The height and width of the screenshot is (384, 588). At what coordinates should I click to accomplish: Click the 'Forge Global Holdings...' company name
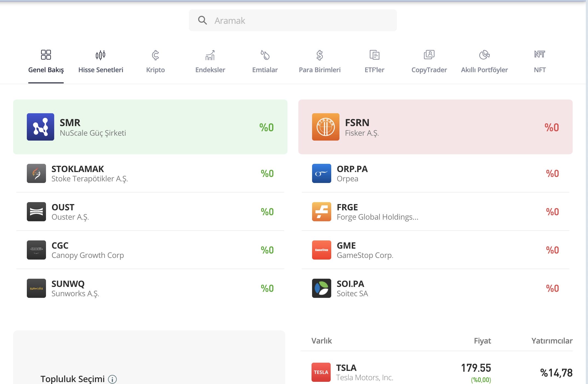click(377, 217)
